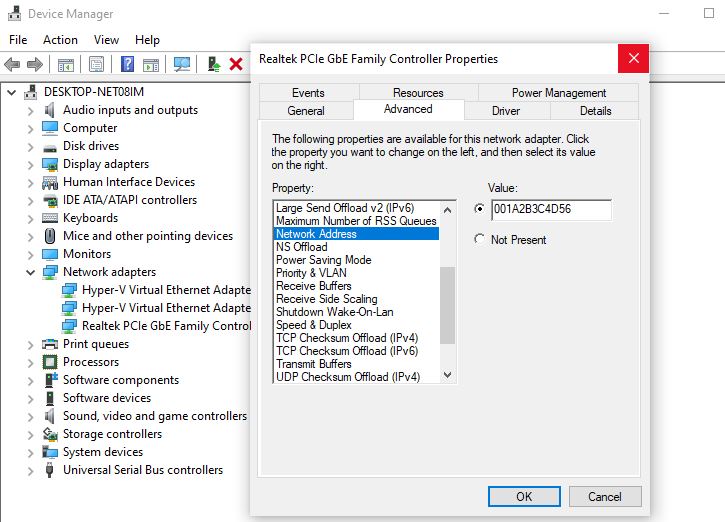
Task: Select Speed & Duplex in property list
Action: (x=314, y=325)
